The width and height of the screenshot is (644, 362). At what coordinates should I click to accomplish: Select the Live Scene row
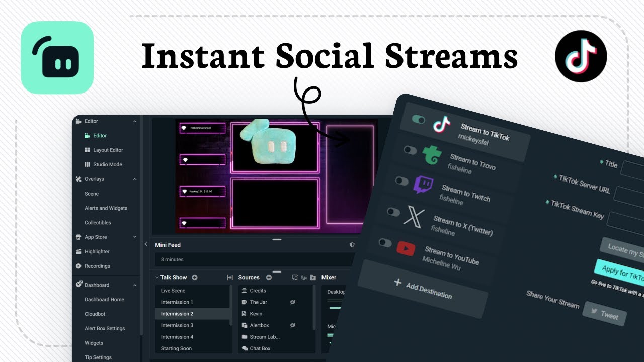(x=193, y=291)
